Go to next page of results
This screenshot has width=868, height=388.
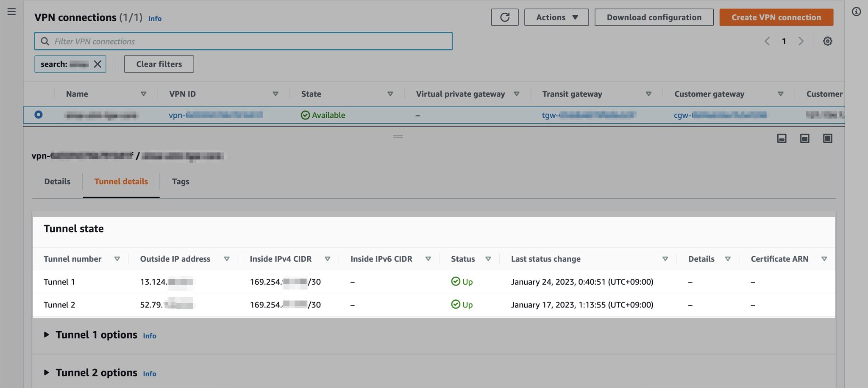point(801,41)
